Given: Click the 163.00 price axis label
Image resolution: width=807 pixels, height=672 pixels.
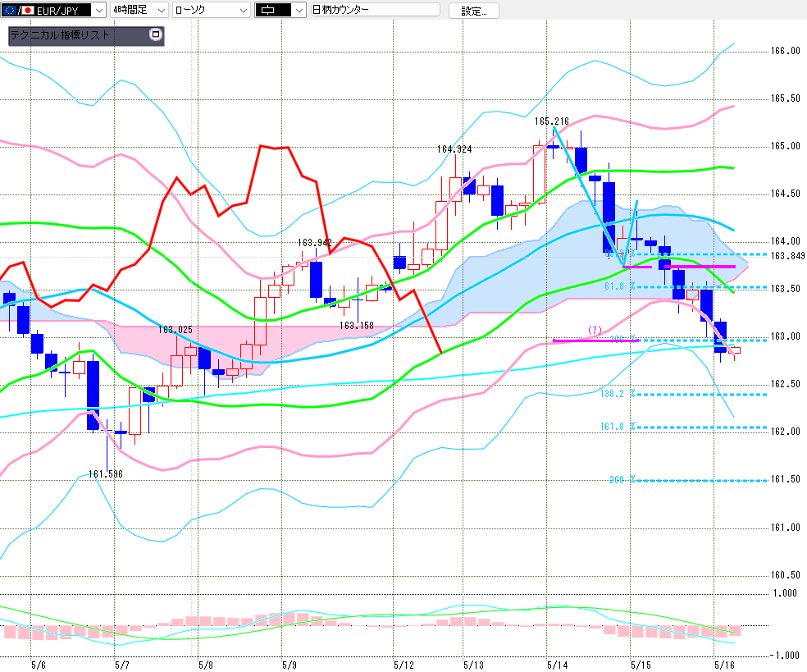Looking at the screenshot, I should coord(786,336).
